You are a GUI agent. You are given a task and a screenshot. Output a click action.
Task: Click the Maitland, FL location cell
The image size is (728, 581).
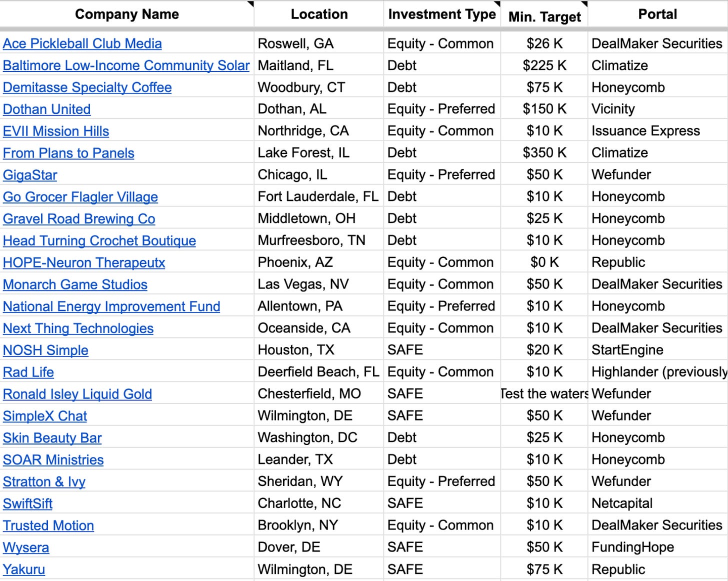click(319, 65)
